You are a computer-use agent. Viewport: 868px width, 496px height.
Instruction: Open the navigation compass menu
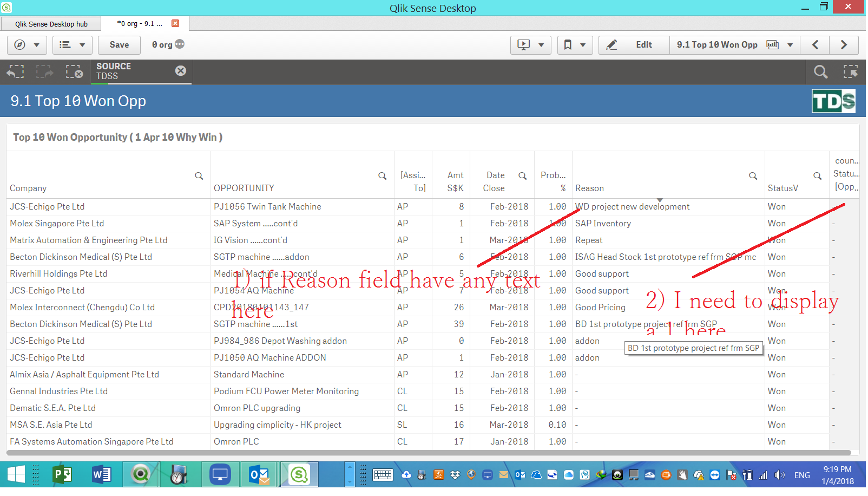27,45
